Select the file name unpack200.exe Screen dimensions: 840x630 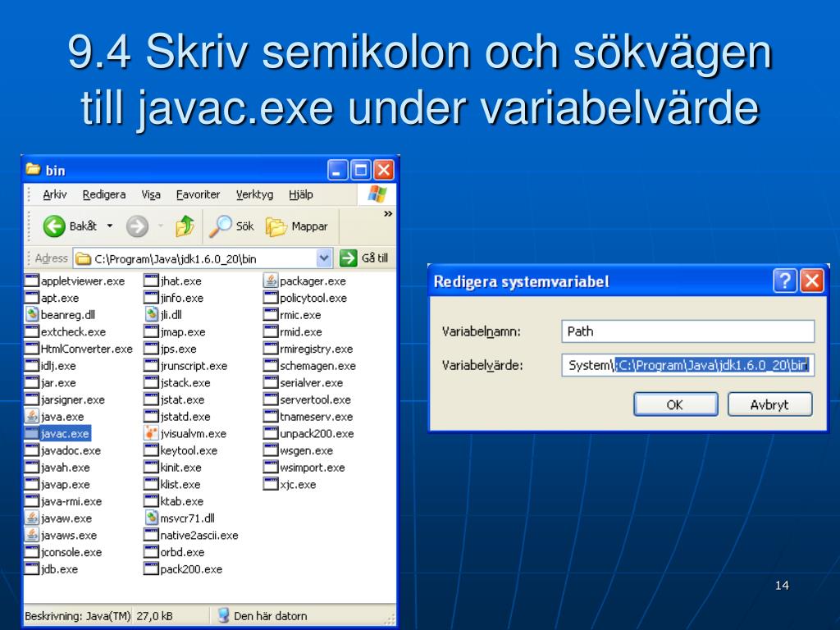[x=317, y=433]
